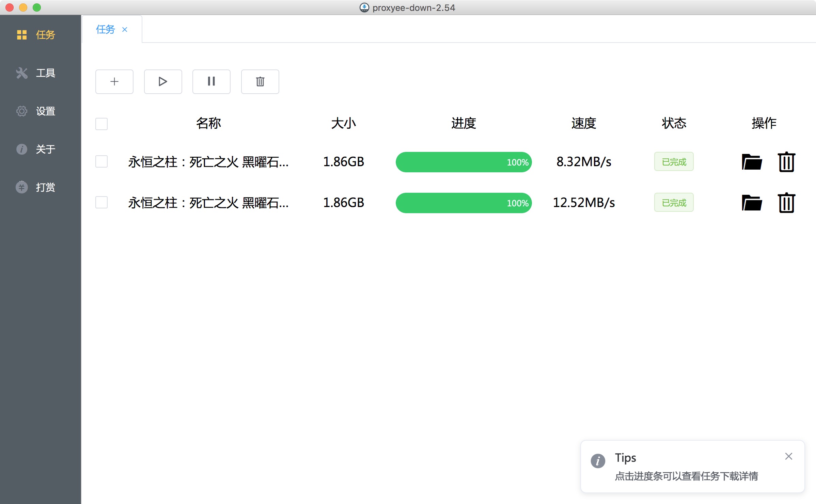Add a new download task with plus button

coord(114,82)
